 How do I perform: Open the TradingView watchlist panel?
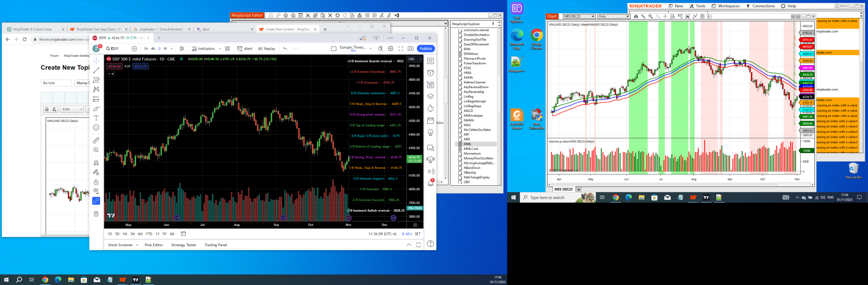pos(430,61)
